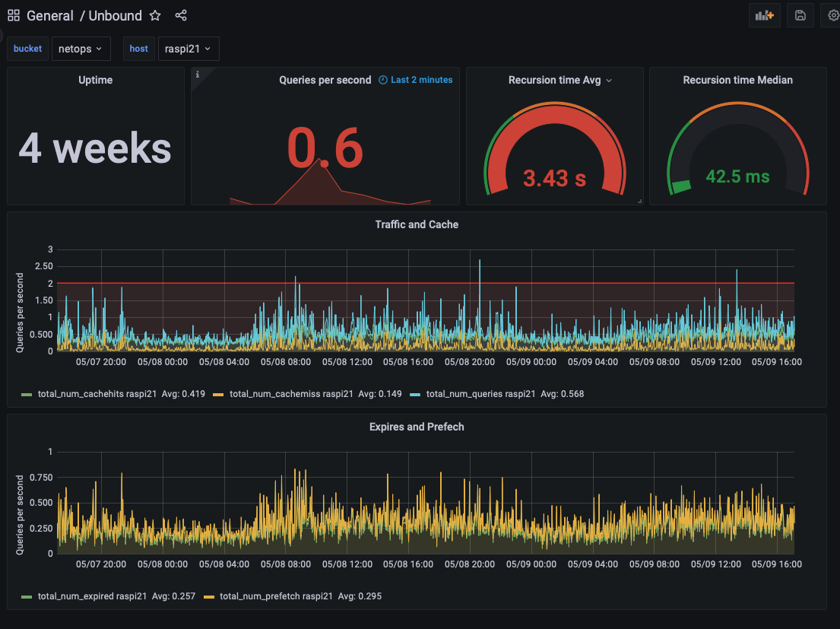Screen dimensions: 840x629
Task: Click the Uptime panel title
Action: coord(96,80)
